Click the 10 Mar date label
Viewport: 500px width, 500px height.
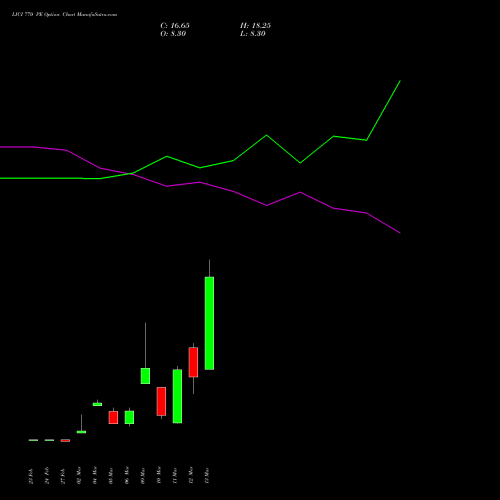[x=159, y=476]
